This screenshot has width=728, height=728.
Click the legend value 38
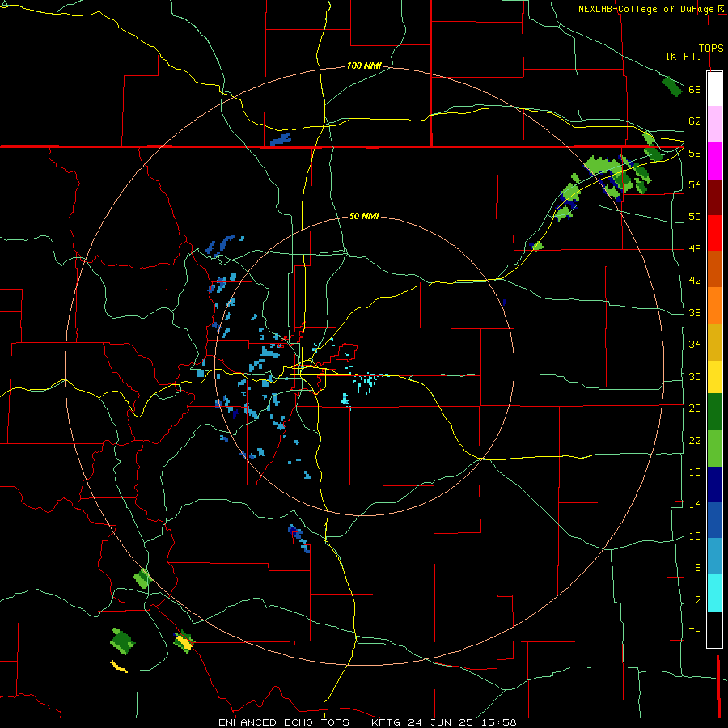pos(695,312)
